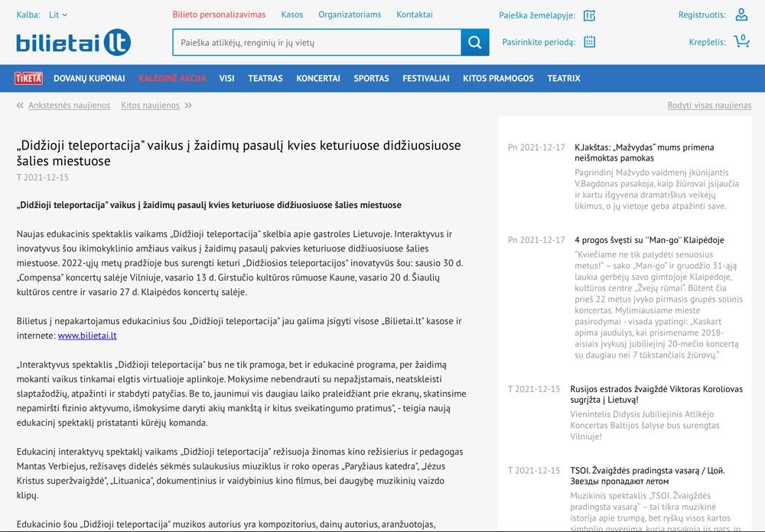Click Registruotis link
765x532 pixels.
click(702, 15)
